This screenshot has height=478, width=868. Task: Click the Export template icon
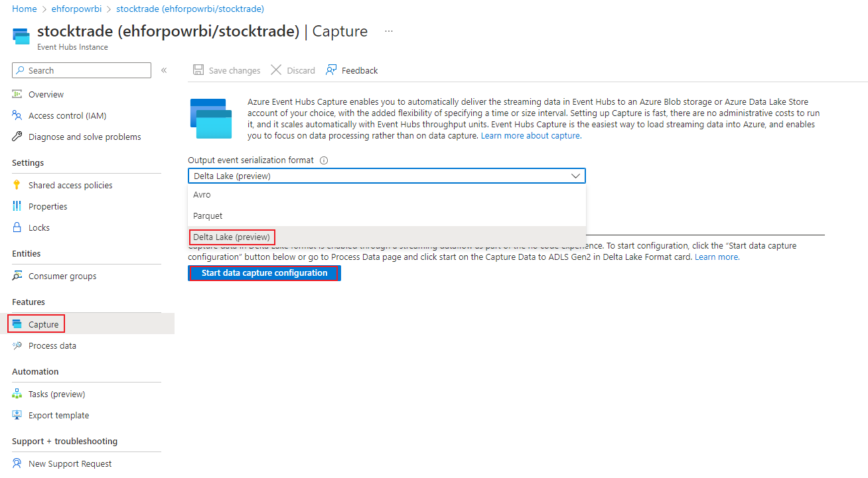[17, 415]
